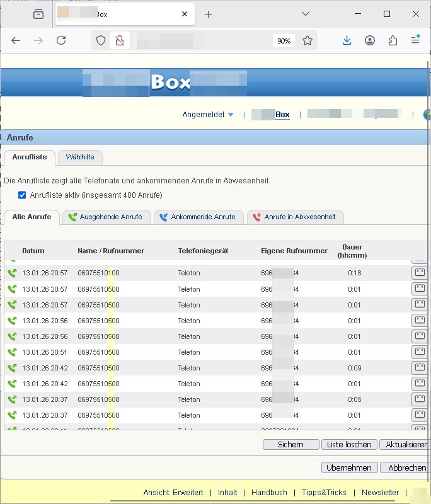Switch to Wählhilfe tab

[79, 157]
